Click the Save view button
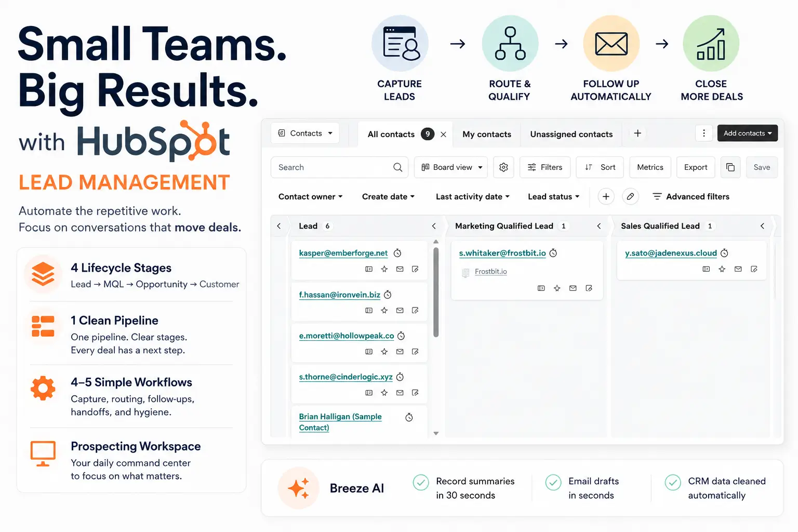Viewport: 798px width, 532px height. coord(762,167)
